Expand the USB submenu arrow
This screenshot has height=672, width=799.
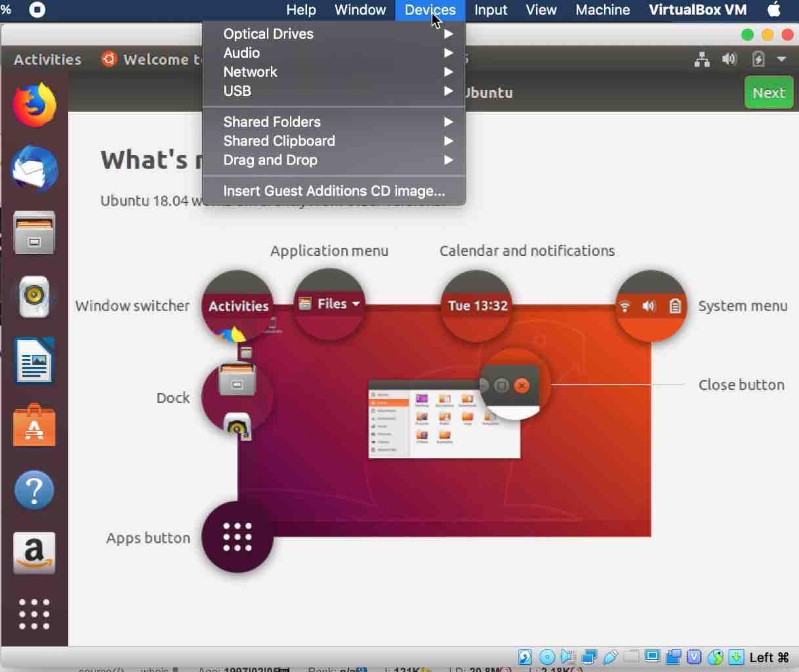click(x=449, y=91)
